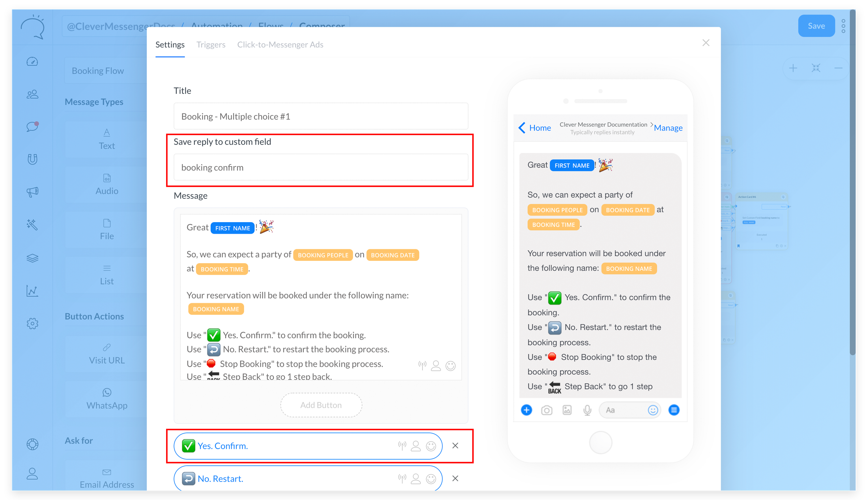Image resolution: width=868 pixels, height=500 pixels.
Task: Open broadcast megaphone sidebar icon
Action: (32, 192)
